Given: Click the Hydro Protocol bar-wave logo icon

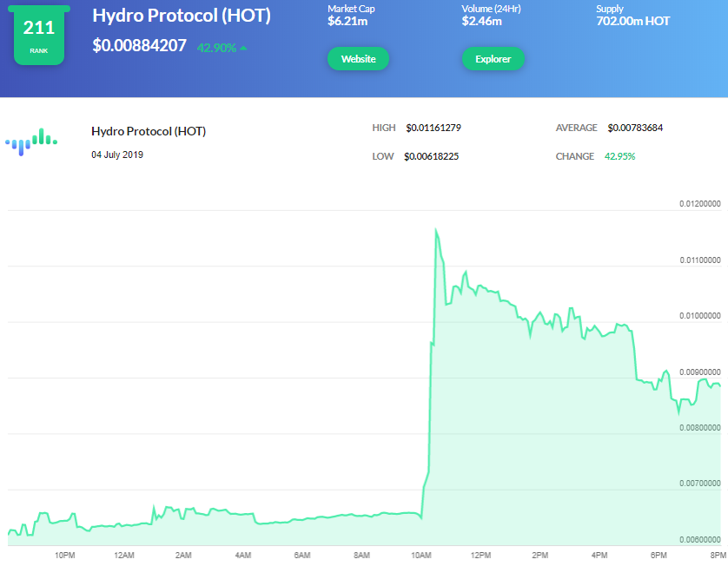Looking at the screenshot, I should click(x=31, y=141).
